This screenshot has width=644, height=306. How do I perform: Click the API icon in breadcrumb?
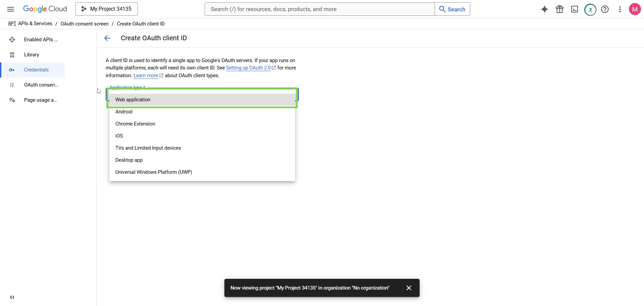click(12, 23)
